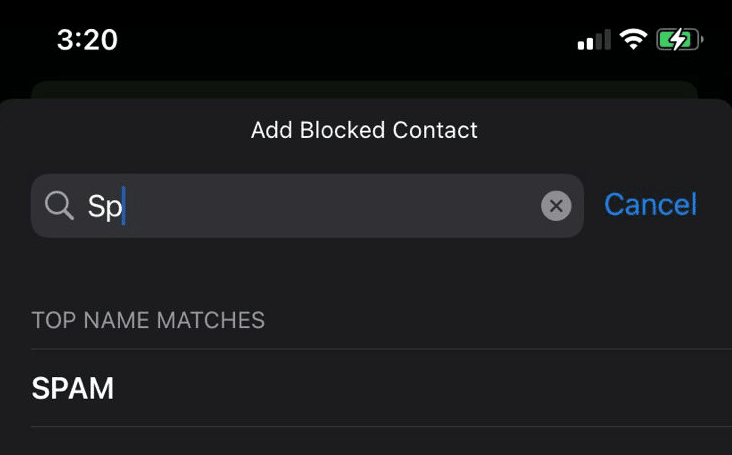Screen dimensions: 732x455
Task: Tap the dimmed sheet behind the modal
Action: [364, 89]
